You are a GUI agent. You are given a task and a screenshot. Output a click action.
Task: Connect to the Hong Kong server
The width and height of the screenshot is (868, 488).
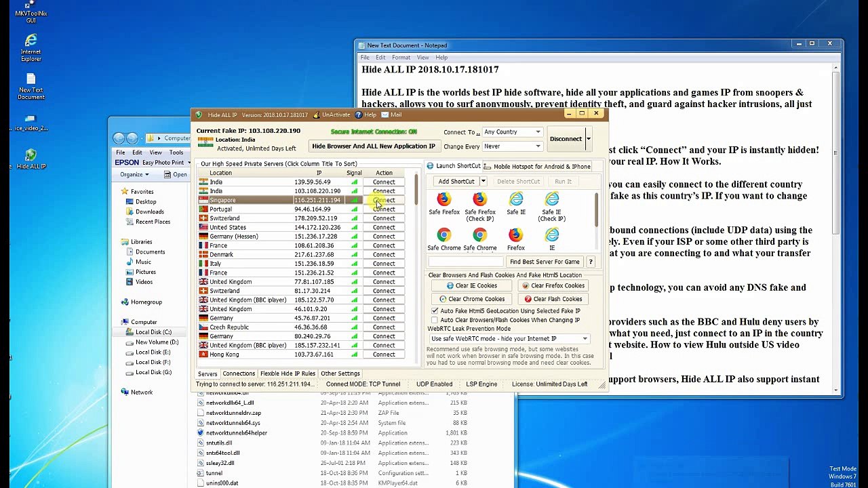[x=384, y=354]
